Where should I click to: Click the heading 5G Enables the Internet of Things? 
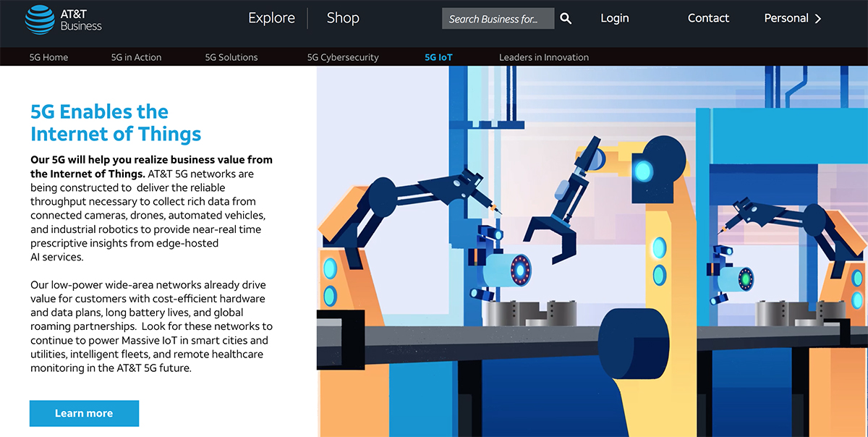pos(116,122)
